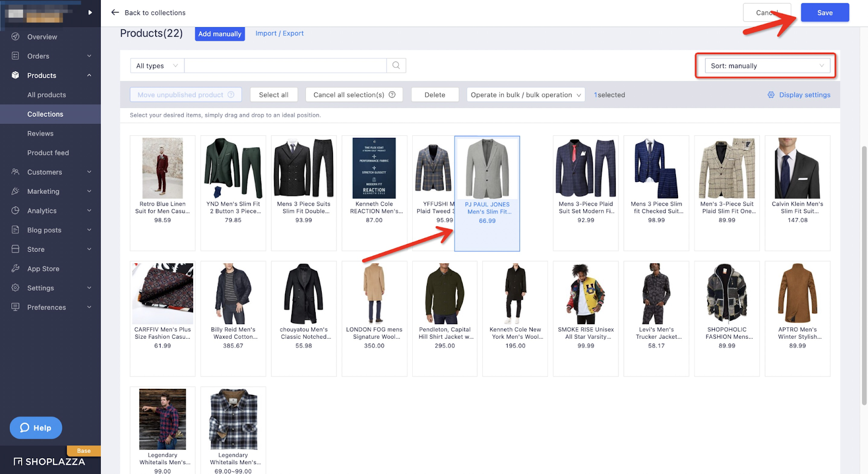
Task: Click the App Store icon
Action: point(15,268)
